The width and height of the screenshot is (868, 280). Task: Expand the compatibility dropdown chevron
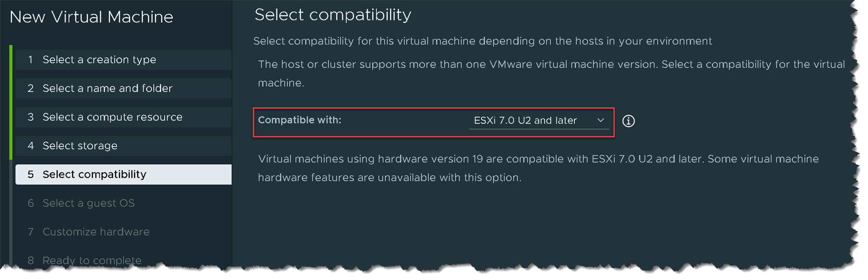(600, 120)
